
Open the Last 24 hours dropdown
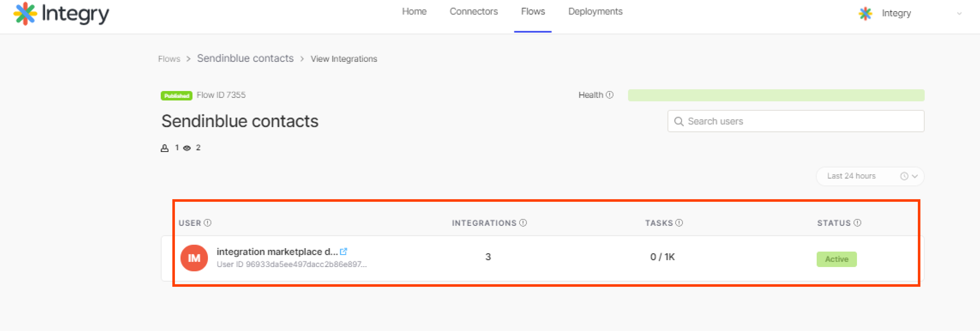[x=870, y=176]
